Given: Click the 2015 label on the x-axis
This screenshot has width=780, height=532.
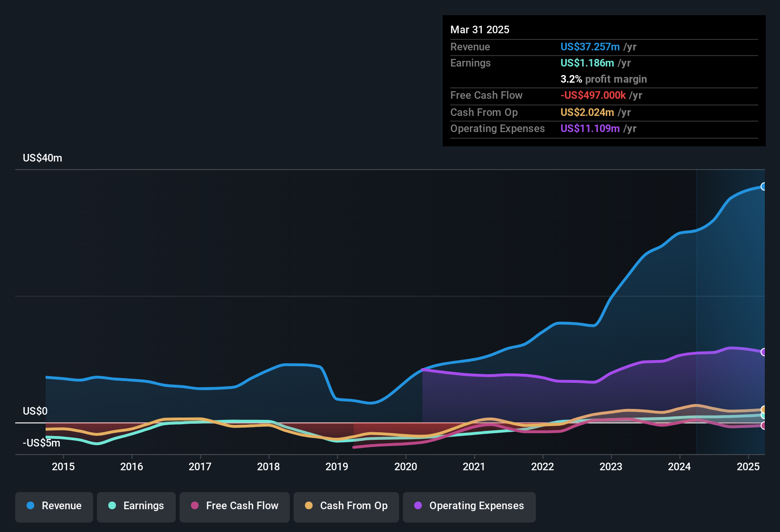Looking at the screenshot, I should (x=63, y=466).
